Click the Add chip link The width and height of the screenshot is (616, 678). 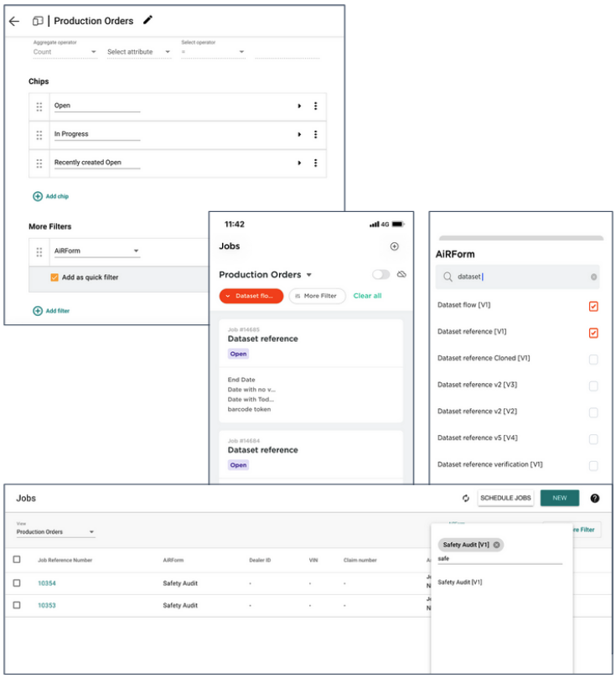click(x=57, y=197)
